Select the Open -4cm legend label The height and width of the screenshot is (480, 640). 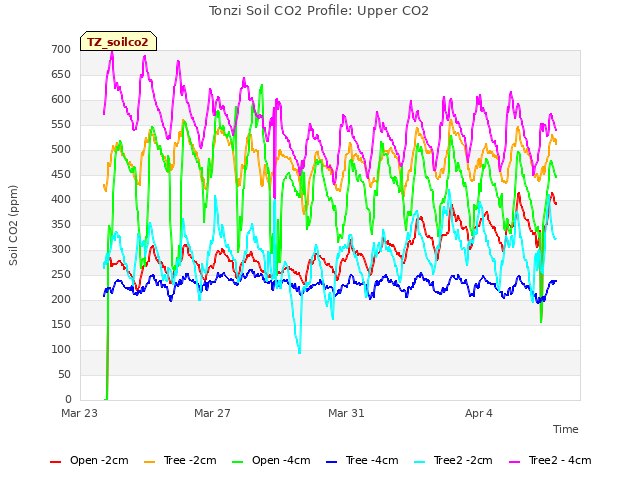coord(281,460)
